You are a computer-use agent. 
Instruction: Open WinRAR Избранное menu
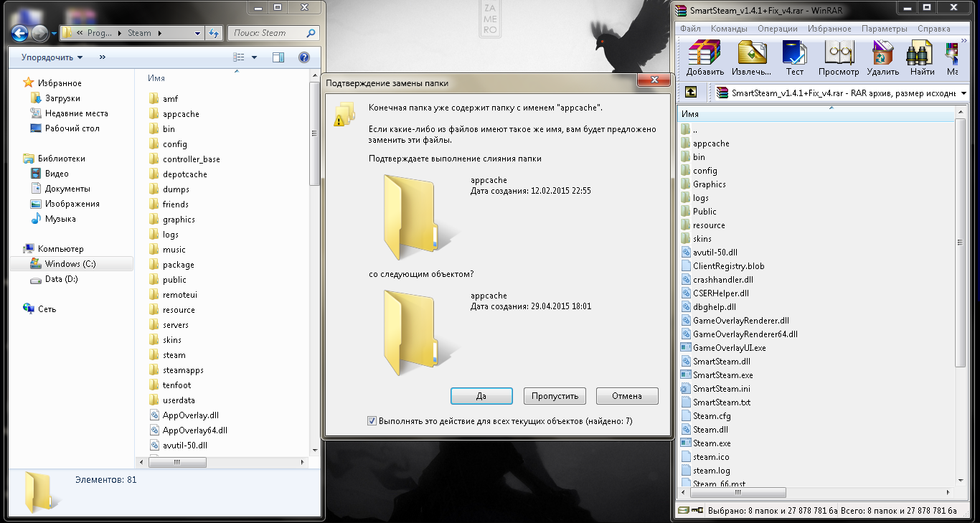pyautogui.click(x=829, y=29)
